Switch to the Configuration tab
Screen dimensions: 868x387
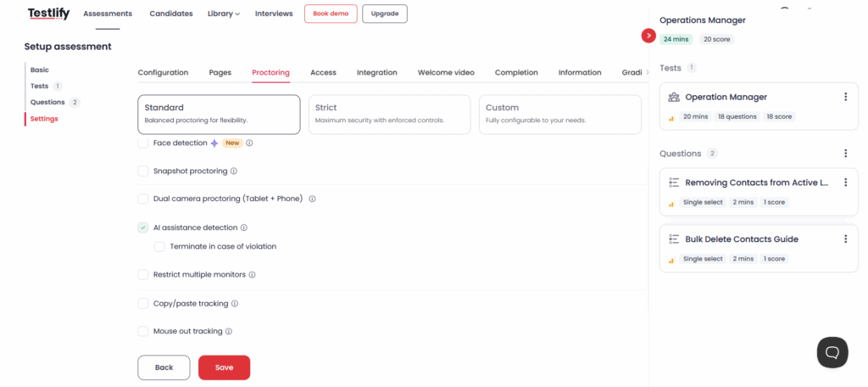[x=163, y=73]
